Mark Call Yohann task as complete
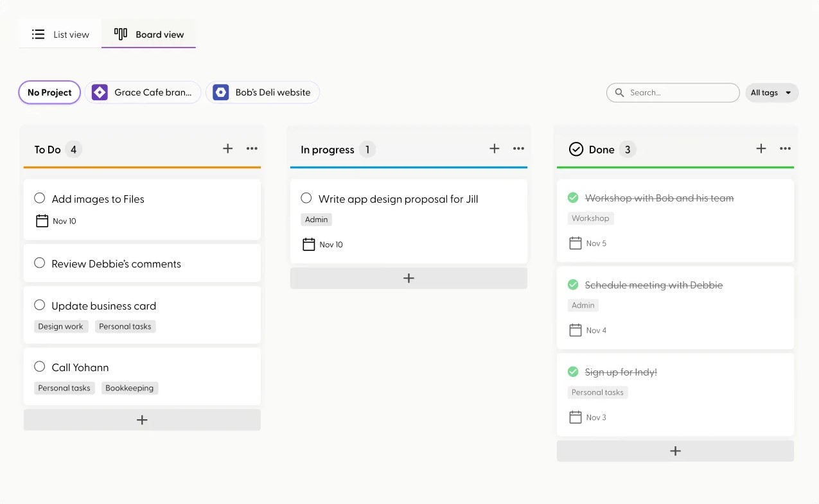This screenshot has height=504, width=819. [39, 366]
